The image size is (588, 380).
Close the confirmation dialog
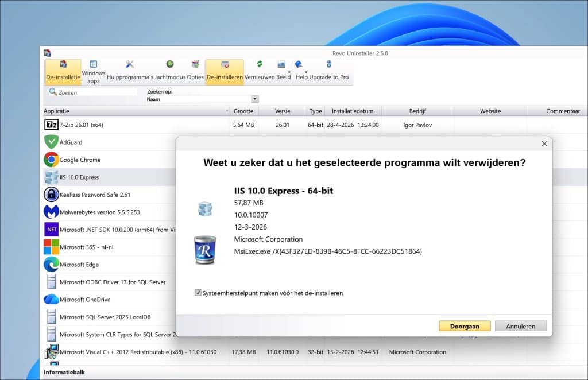tap(544, 144)
